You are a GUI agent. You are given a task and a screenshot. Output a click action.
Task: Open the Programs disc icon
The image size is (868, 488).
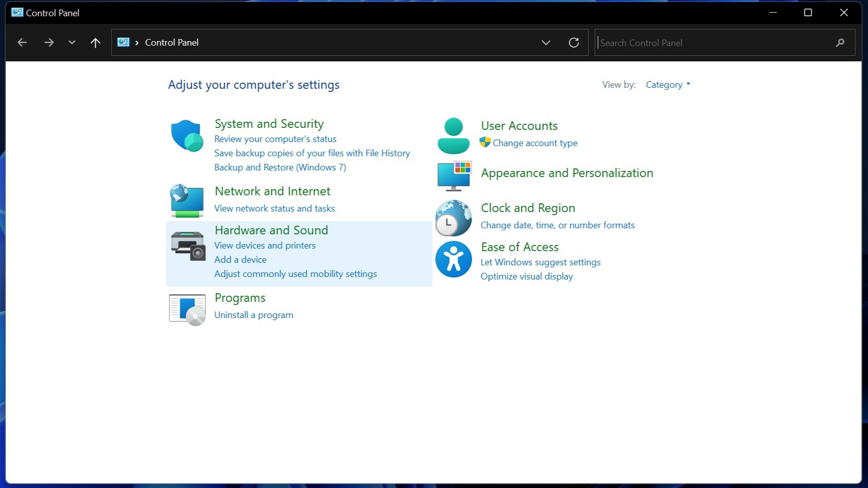click(x=187, y=309)
